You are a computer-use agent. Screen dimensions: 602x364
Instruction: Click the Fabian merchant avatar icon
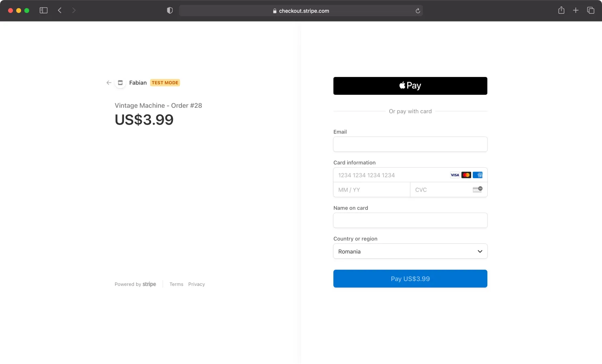(x=120, y=83)
